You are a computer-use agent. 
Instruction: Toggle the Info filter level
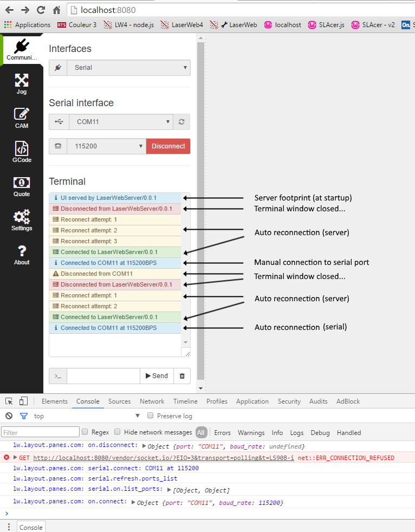click(277, 433)
